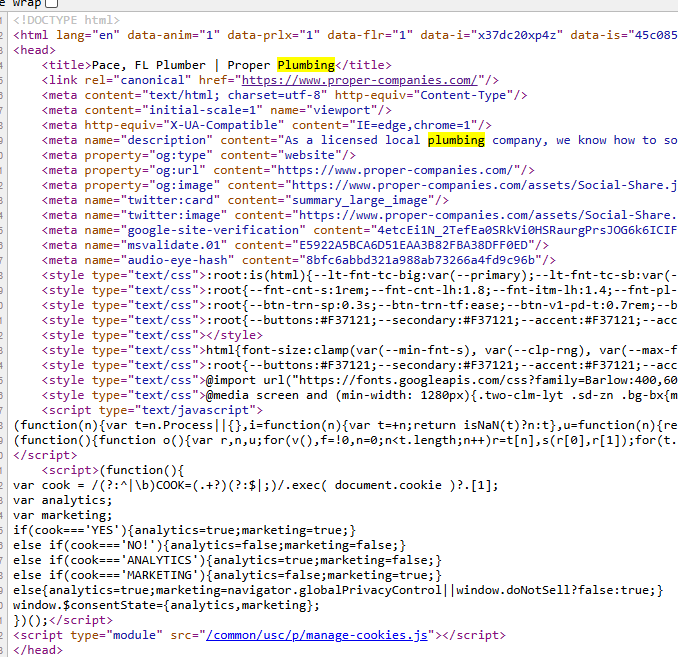The height and width of the screenshot is (657, 678).
Task: Click the function(n) var t=n.Process line
Action: pos(345,425)
